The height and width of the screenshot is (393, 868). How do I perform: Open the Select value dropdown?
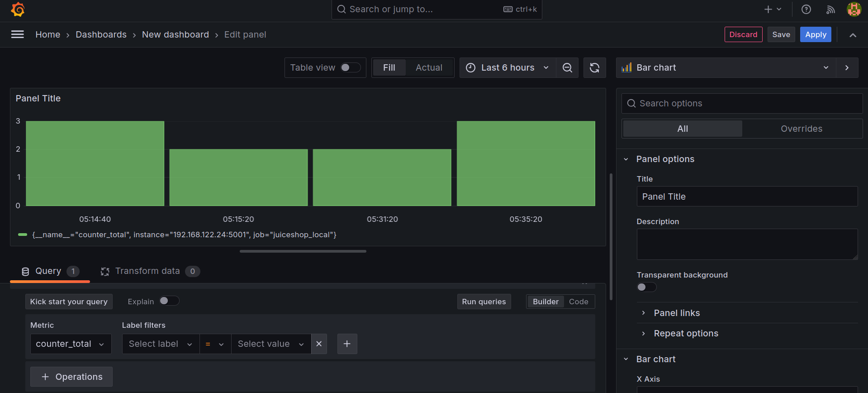[271, 344]
